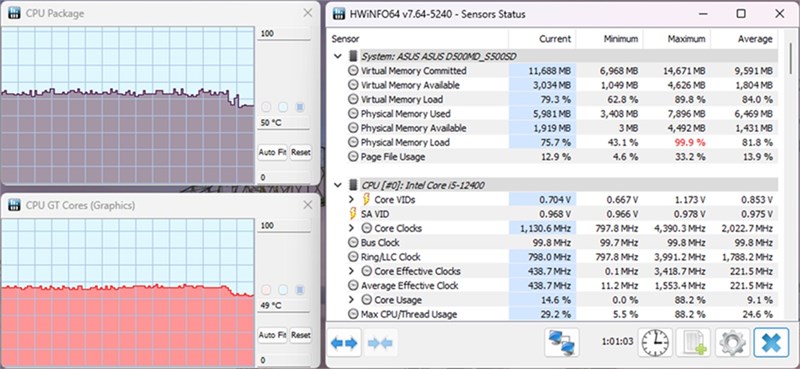Image resolution: width=800 pixels, height=369 pixels.
Task: Click Reset in CPU Package window
Action: coord(301,152)
